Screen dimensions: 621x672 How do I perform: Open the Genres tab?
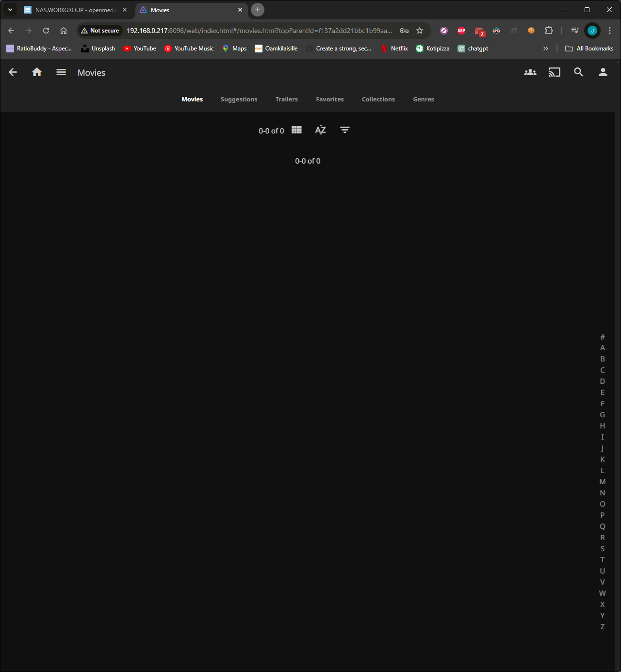coord(424,99)
